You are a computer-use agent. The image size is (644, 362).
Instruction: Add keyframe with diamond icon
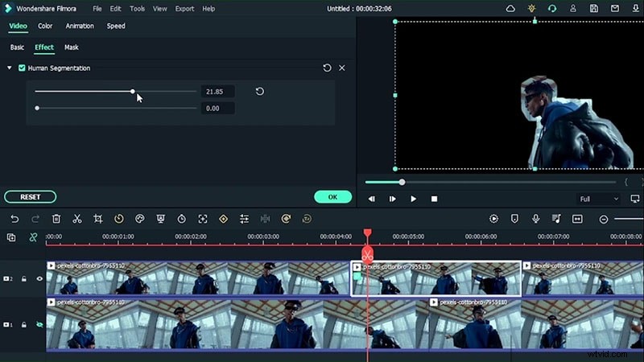(224, 219)
